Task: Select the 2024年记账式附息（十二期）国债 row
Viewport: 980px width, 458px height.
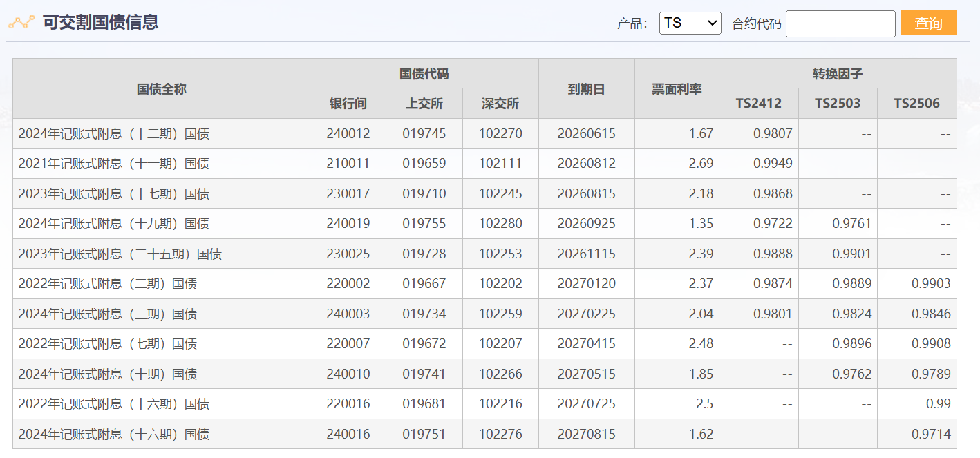Action: (114, 134)
